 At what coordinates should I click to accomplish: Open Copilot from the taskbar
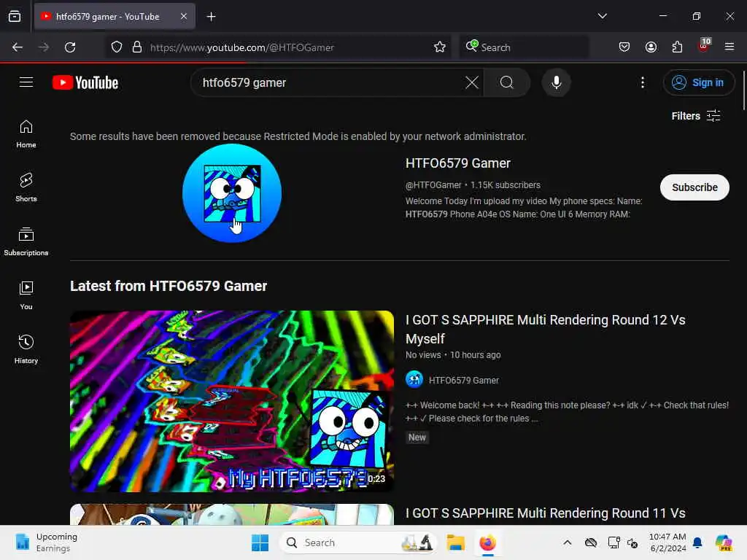point(724,542)
